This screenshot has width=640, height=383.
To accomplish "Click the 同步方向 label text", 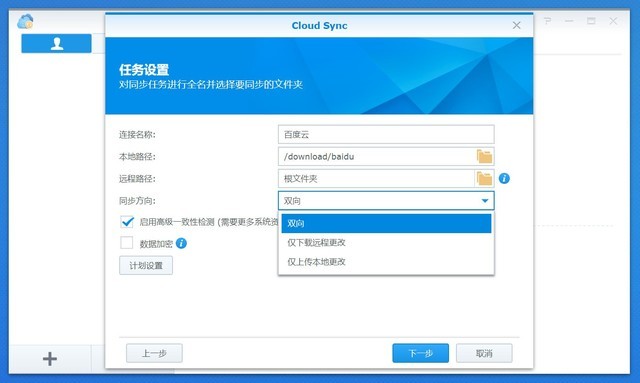I will tap(137, 201).
